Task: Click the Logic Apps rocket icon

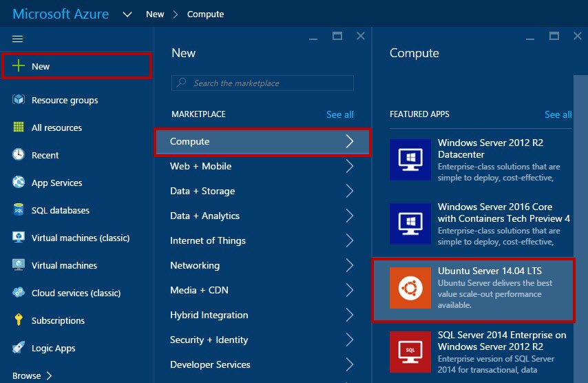Action: point(19,347)
